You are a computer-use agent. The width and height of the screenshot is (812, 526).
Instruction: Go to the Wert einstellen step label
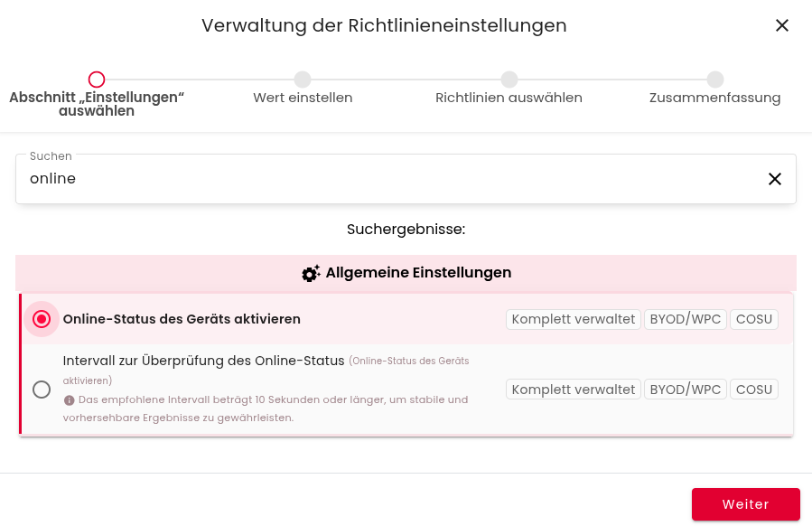[303, 98]
